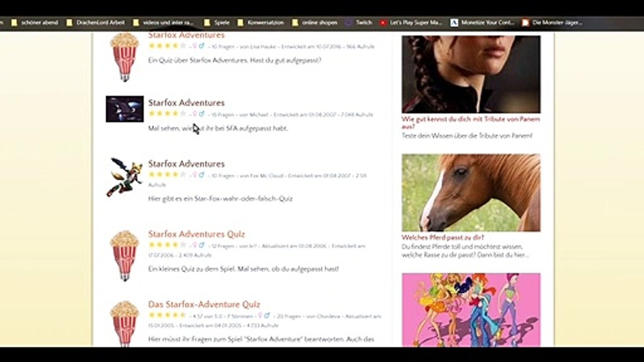Click '4,57 von 5,0 - 7 Stimmen' rating text
The height and width of the screenshot is (362, 644).
click(x=222, y=317)
